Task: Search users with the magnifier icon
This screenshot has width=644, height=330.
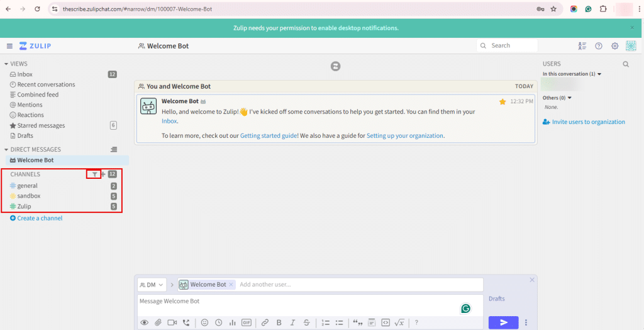Action: tap(626, 64)
